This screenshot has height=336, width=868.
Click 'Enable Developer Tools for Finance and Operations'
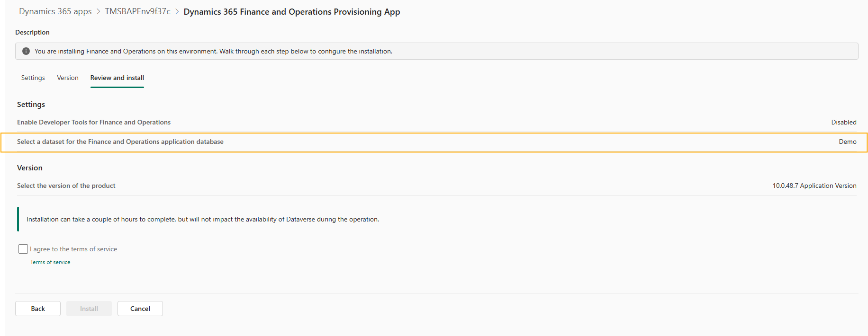[x=94, y=122]
